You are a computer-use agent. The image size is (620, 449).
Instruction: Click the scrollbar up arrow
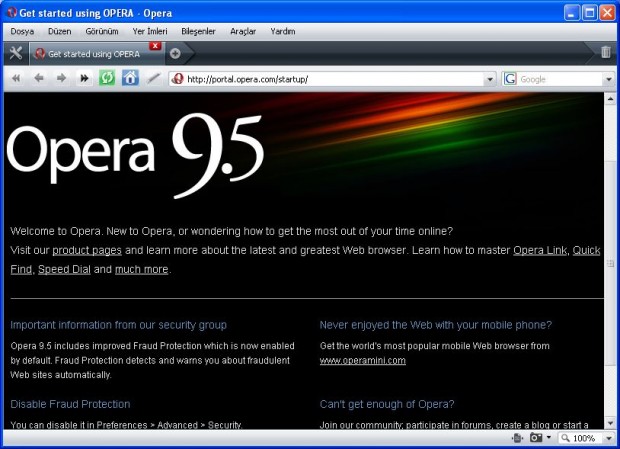pos(611,98)
